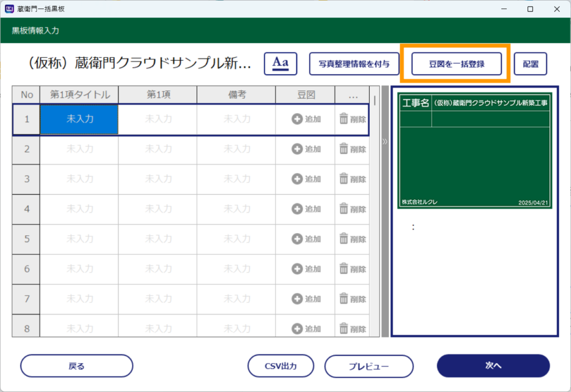Click the 追加 plus icon in row 6
The width and height of the screenshot is (571, 392).
(x=297, y=269)
